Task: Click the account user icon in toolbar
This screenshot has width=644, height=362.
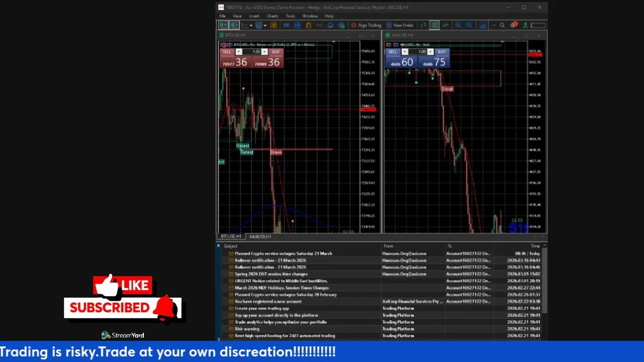Action: 525,25
